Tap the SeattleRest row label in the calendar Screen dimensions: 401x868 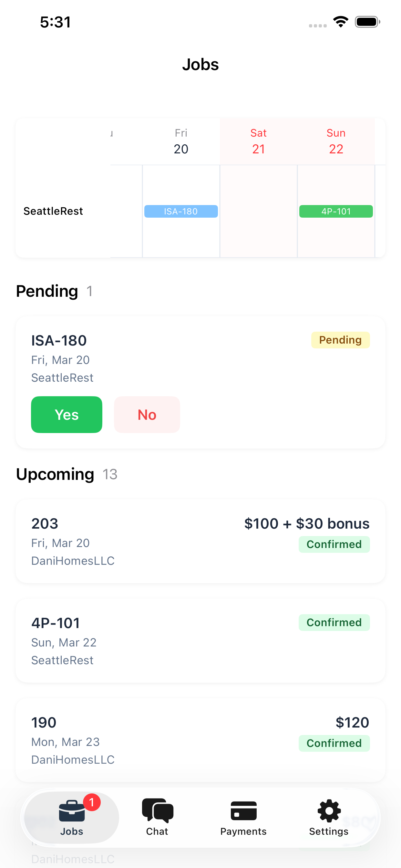pos(53,211)
